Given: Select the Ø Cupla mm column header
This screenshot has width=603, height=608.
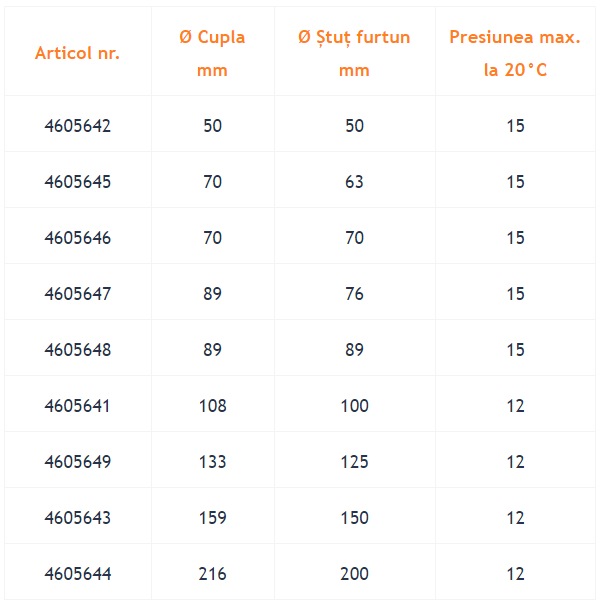Looking at the screenshot, I should 212,54.
